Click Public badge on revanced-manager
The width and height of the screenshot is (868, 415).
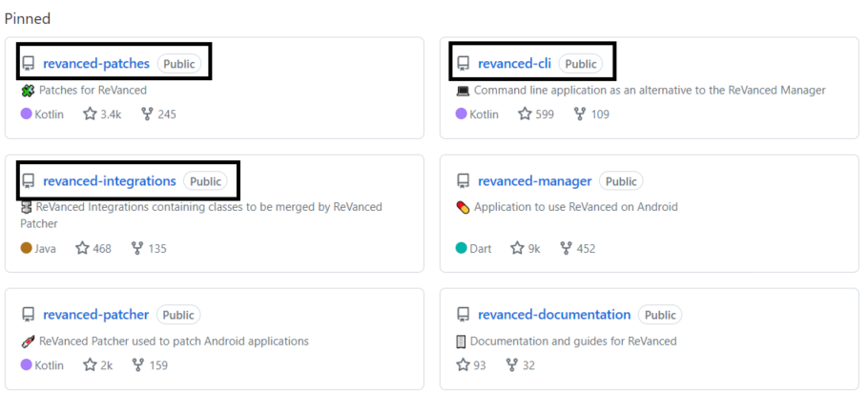pos(621,181)
